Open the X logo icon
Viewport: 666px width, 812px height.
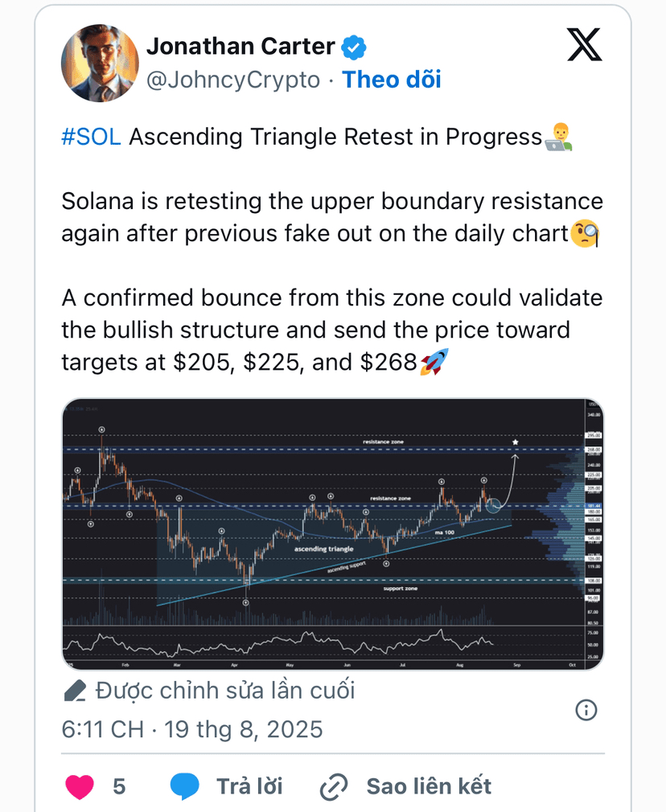pyautogui.click(x=584, y=45)
